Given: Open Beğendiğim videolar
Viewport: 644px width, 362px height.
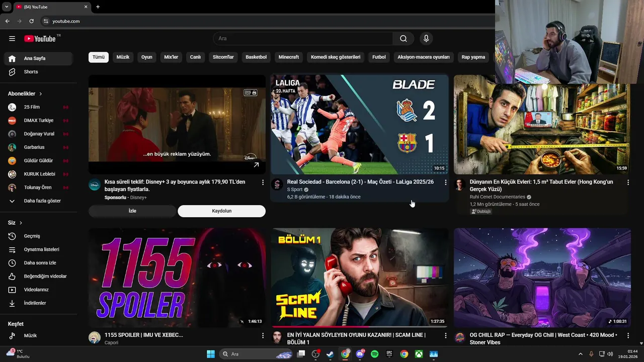Looking at the screenshot, I should tap(38, 277).
